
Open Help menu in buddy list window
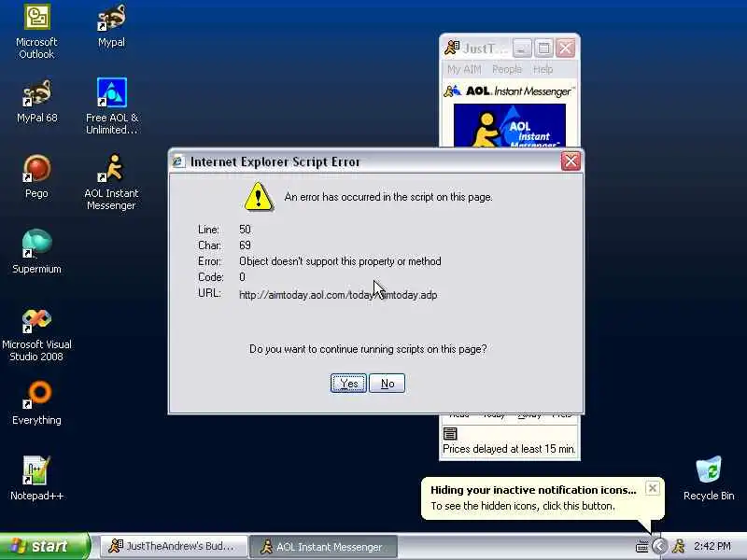point(543,69)
